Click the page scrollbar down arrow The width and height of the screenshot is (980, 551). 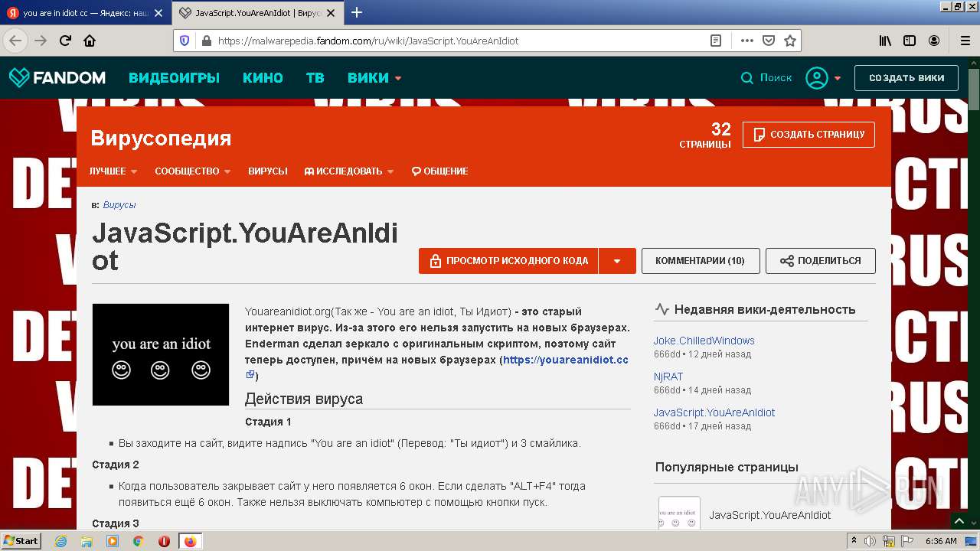tap(973, 524)
